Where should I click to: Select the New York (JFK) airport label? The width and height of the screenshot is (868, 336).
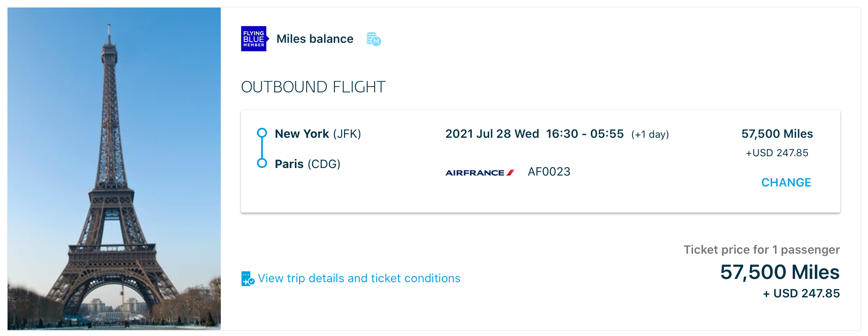click(318, 134)
